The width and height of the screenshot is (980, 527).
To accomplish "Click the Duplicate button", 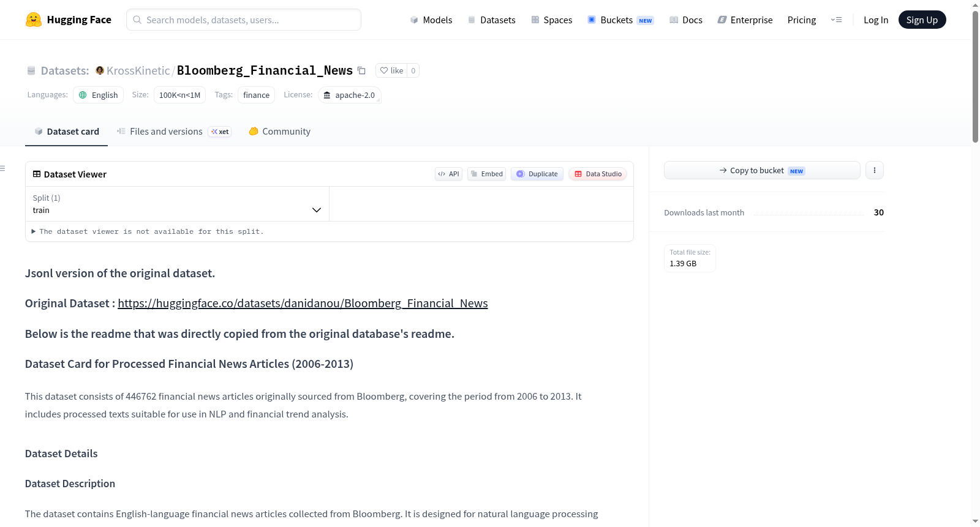I will [537, 174].
